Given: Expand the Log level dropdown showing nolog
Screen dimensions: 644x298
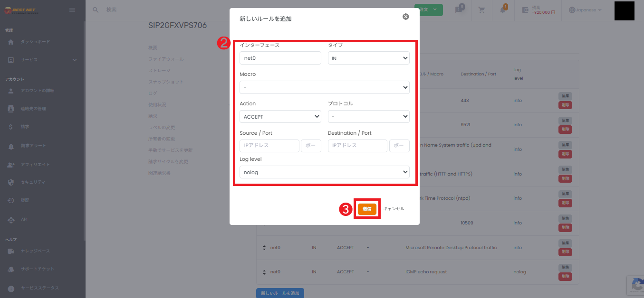Looking at the screenshot, I should point(324,172).
